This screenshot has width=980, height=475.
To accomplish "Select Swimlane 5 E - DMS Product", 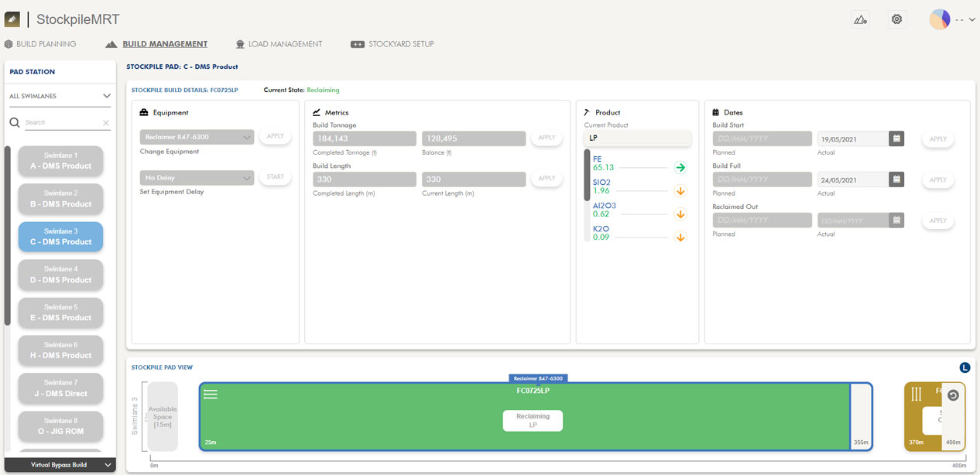I will [x=60, y=313].
